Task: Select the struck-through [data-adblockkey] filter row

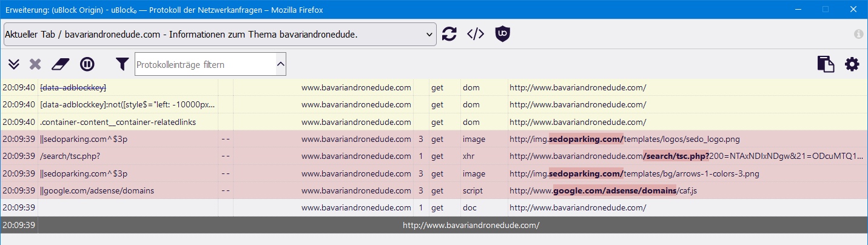Action: (x=73, y=87)
